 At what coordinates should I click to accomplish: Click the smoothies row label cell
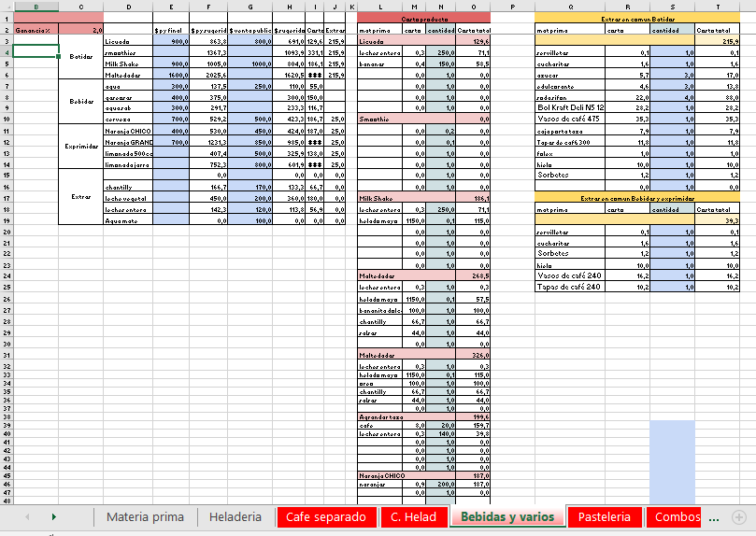(x=128, y=52)
